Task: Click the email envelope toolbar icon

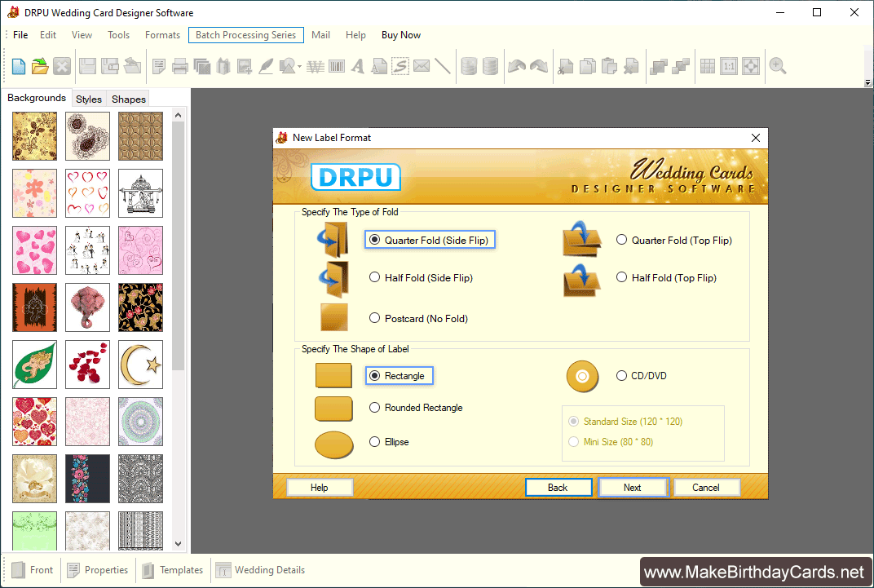Action: tap(422, 66)
